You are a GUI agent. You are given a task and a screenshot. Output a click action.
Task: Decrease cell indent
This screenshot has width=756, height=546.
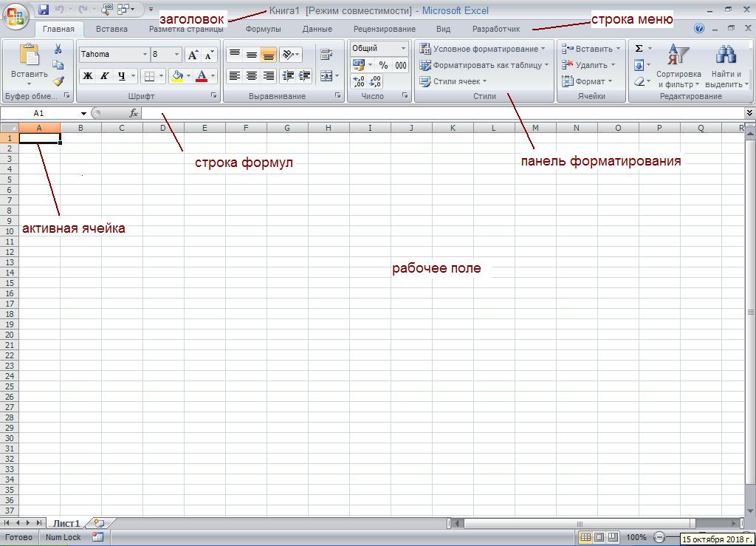point(288,75)
